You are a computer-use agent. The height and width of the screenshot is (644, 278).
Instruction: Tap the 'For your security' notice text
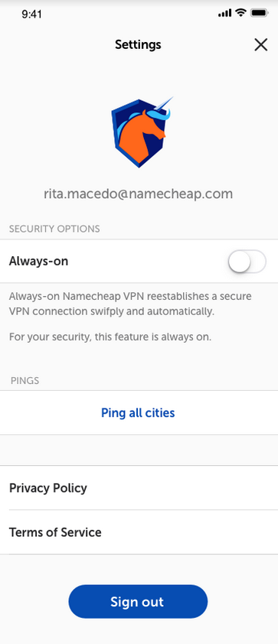tap(110, 337)
